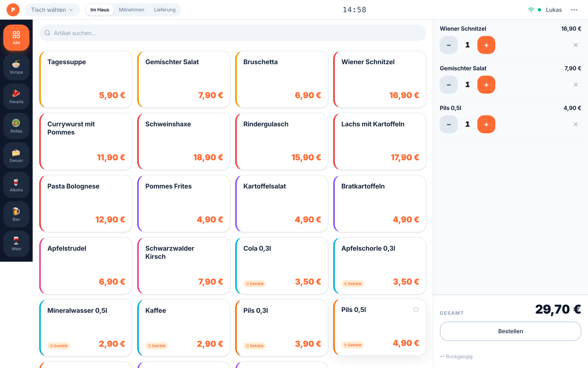The height and width of the screenshot is (368, 588).
Task: Increase Wiener Schnitzel quantity
Action: 486,45
